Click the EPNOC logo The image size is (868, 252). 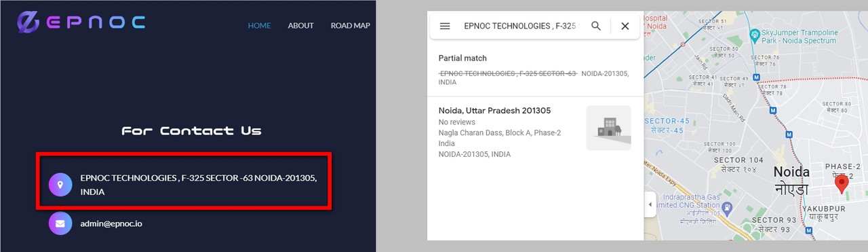pos(81,22)
